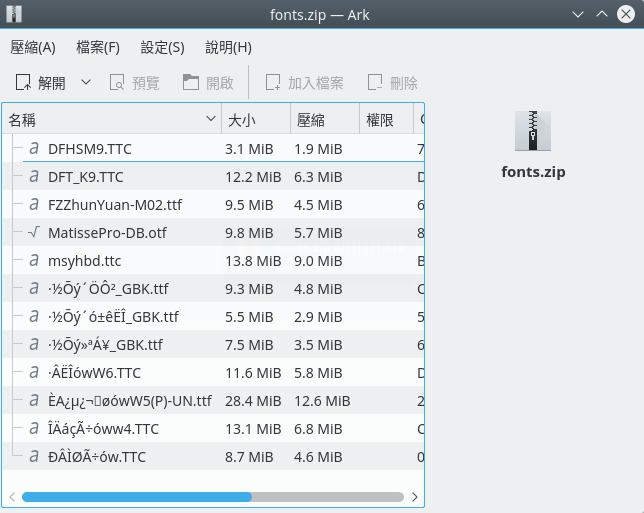This screenshot has height=513, width=644.
Task: Open the 壓縮(A) menu
Action: coord(33,47)
